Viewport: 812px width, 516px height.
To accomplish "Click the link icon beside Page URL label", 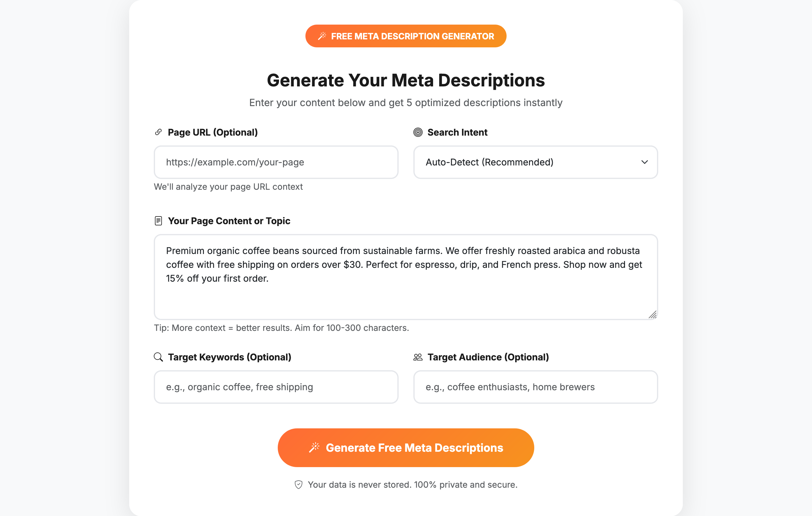I will [158, 132].
